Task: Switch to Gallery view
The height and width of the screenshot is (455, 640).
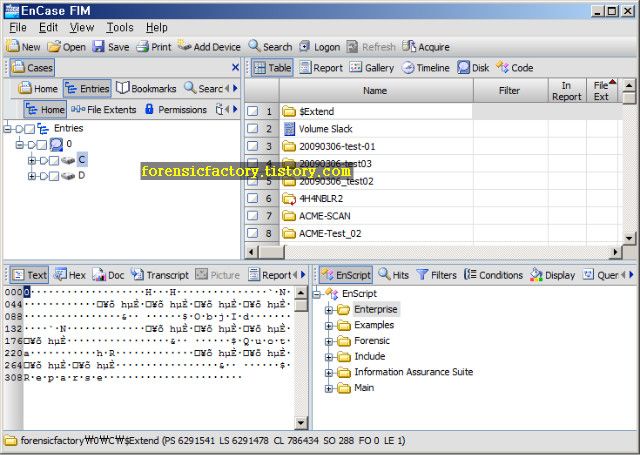Action: (372, 68)
